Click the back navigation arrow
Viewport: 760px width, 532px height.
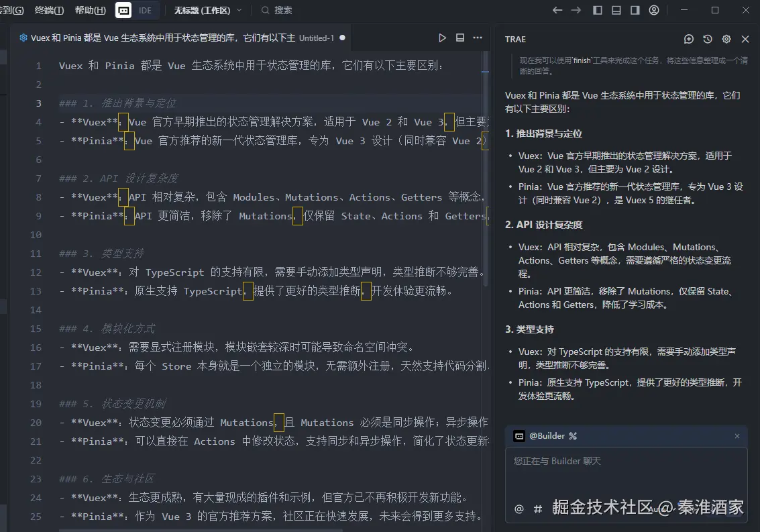pyautogui.click(x=557, y=9)
